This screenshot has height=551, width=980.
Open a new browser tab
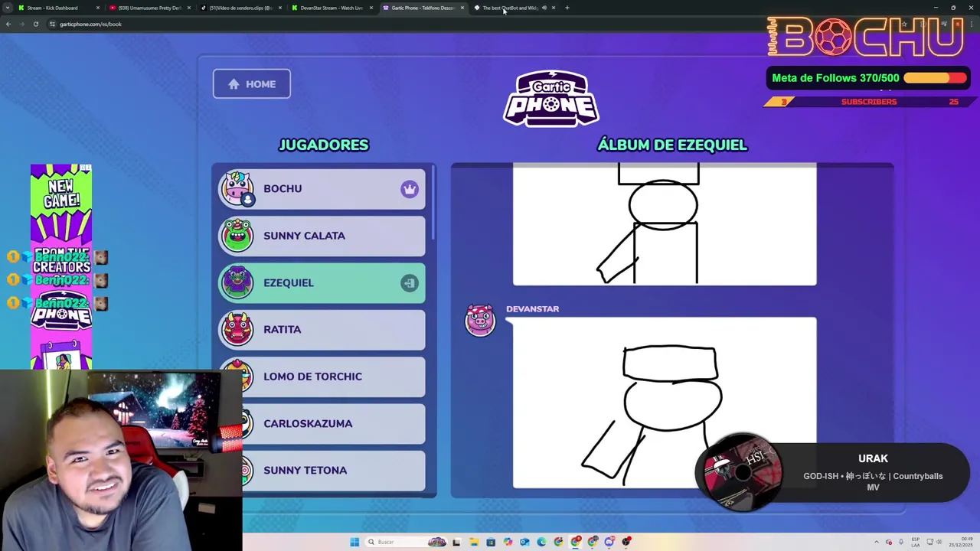point(567,8)
